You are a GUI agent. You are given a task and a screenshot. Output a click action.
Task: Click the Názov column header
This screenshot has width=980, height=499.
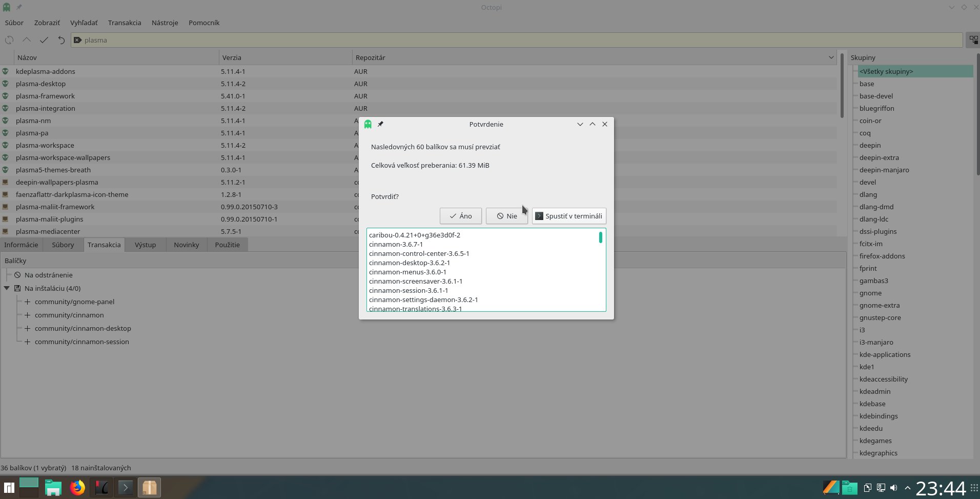tap(116, 57)
